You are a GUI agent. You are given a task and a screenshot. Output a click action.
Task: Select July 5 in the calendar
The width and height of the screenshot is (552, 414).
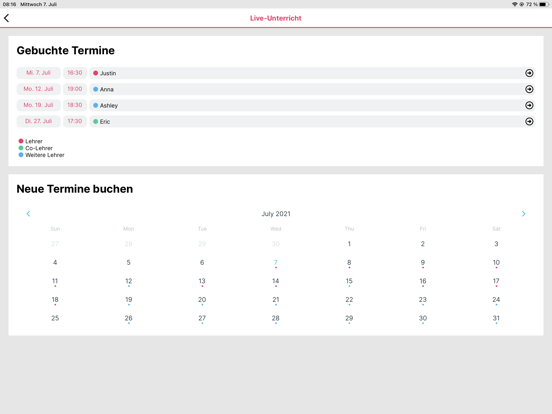(128, 262)
